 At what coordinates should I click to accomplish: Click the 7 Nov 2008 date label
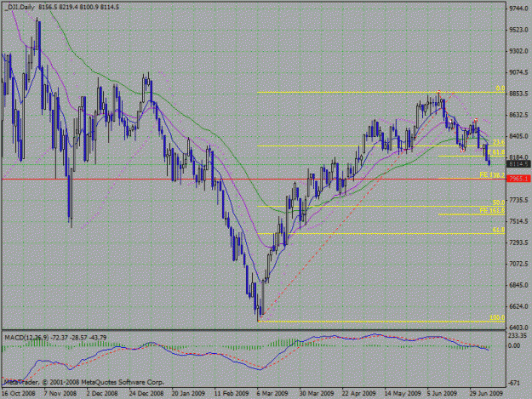(60, 393)
